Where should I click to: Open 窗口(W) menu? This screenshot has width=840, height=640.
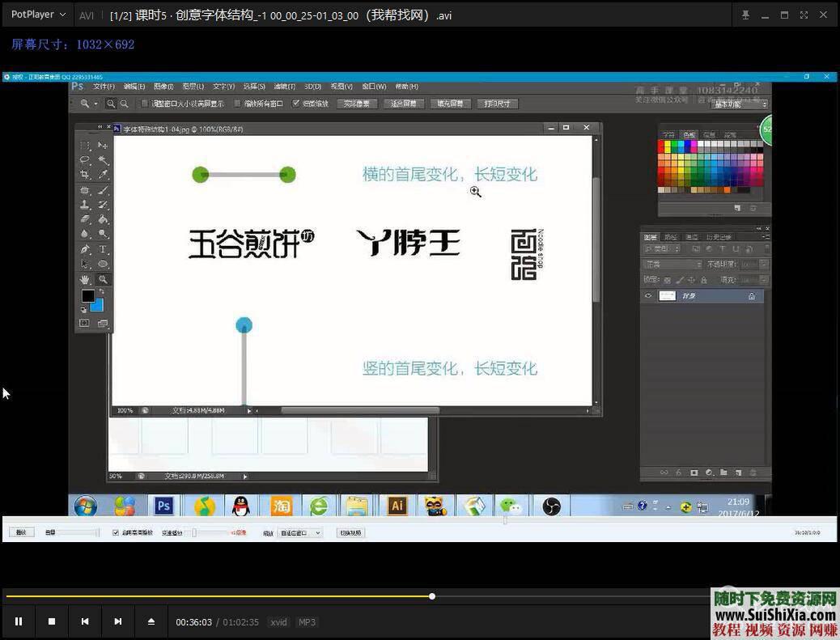pyautogui.click(x=374, y=87)
